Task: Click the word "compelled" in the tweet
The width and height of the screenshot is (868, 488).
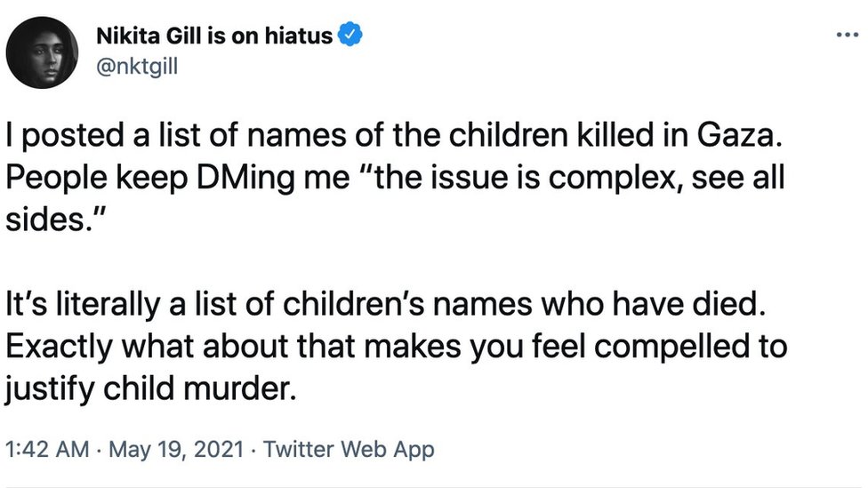Action: point(660,345)
